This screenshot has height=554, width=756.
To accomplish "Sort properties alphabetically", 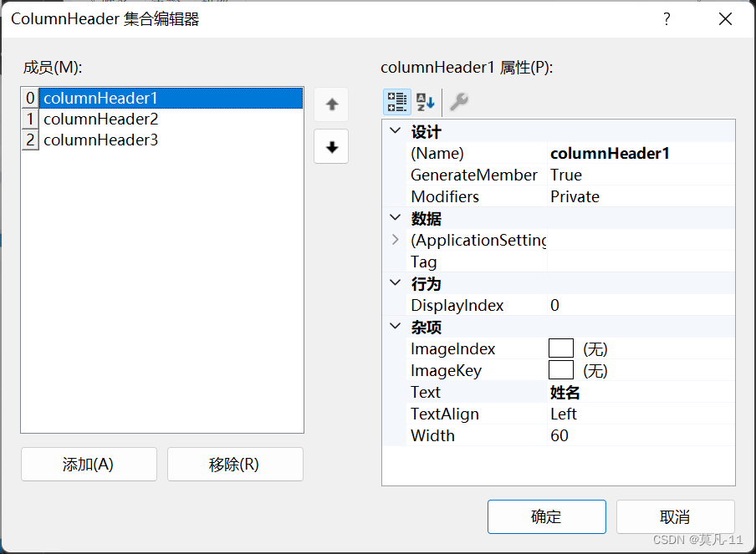I will point(425,102).
